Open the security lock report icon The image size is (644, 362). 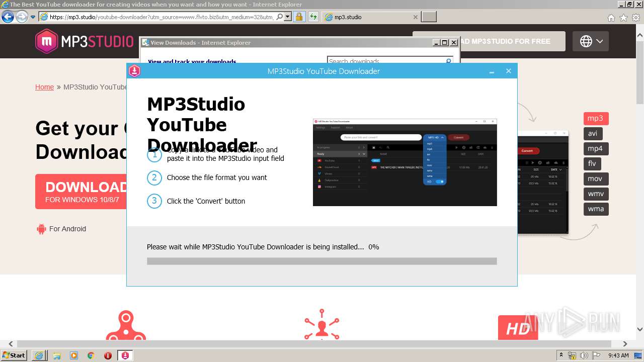tap(299, 17)
